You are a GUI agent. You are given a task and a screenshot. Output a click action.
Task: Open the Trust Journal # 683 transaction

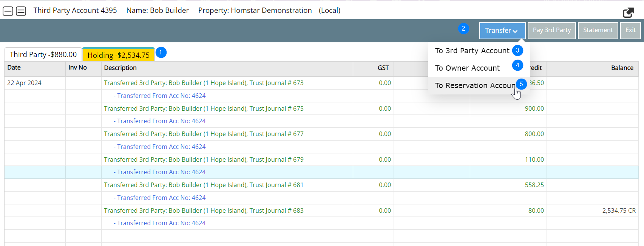204,210
